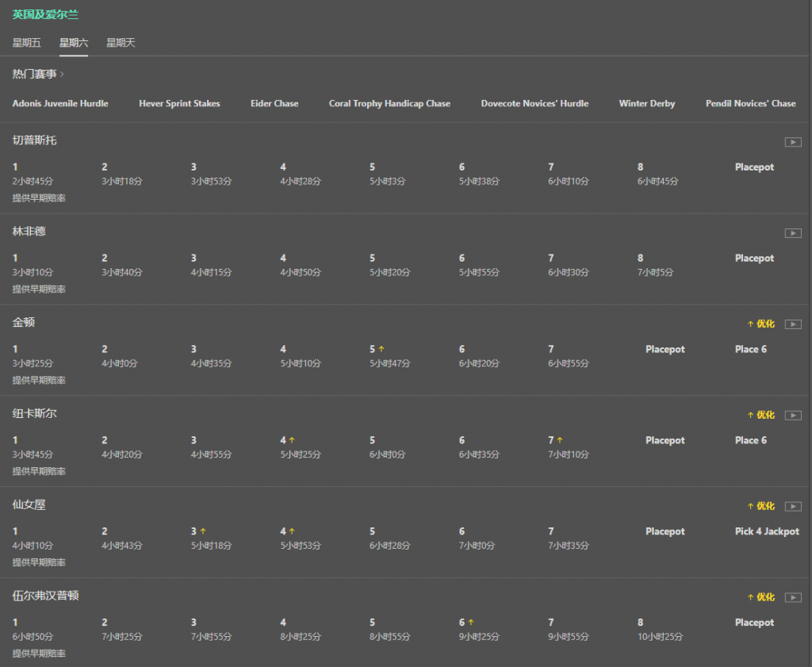Click 优化 boost badge for 纽卡斯尔
Screen dimensions: 812x667
[x=760, y=415]
